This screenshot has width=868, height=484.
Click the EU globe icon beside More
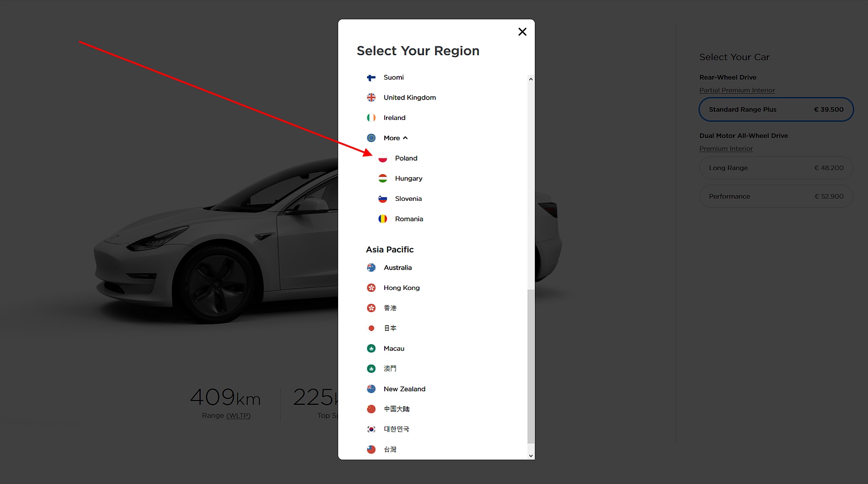point(371,138)
